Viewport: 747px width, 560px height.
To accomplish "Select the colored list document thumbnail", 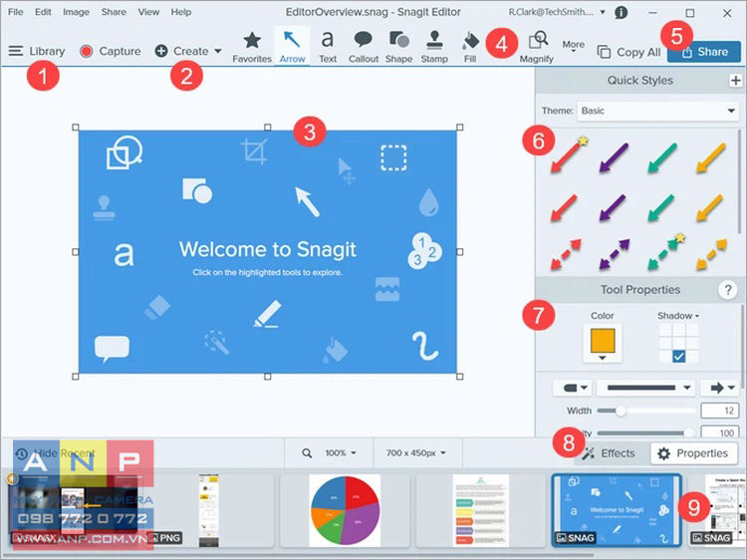I will pos(481,510).
